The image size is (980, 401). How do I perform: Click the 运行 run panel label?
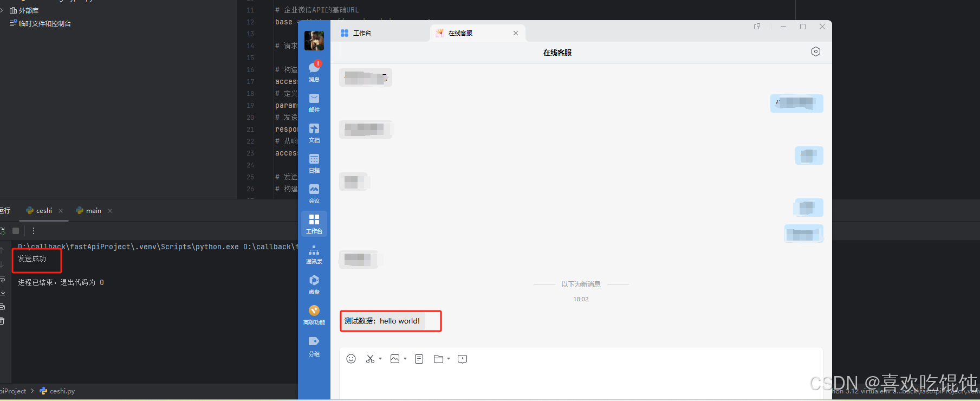tap(5, 211)
